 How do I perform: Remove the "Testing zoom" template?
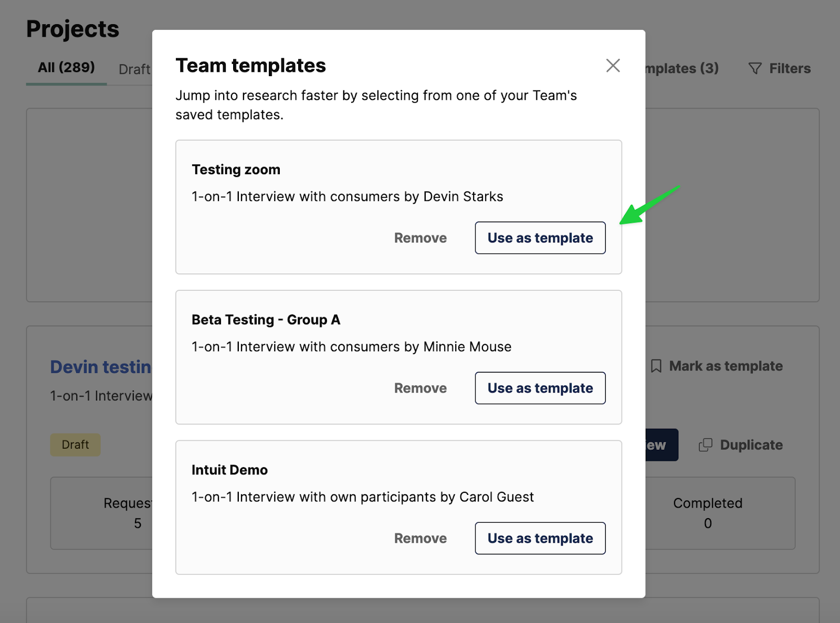[420, 238]
